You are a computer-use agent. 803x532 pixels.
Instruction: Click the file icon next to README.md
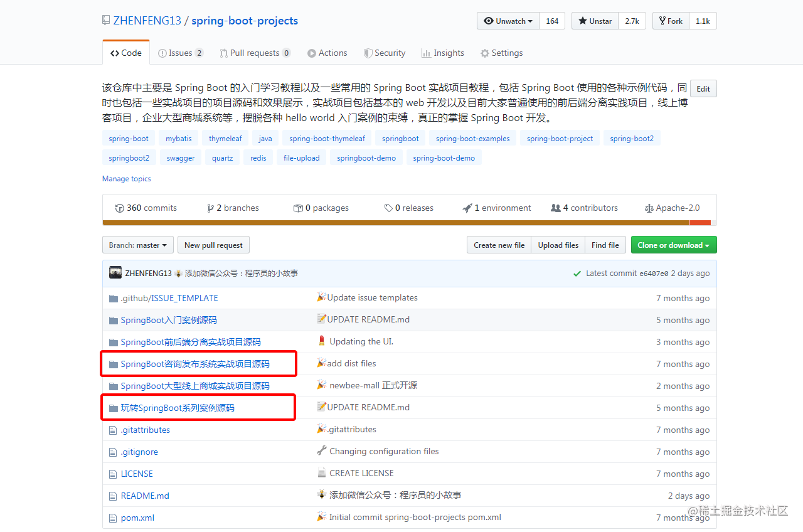tap(113, 496)
